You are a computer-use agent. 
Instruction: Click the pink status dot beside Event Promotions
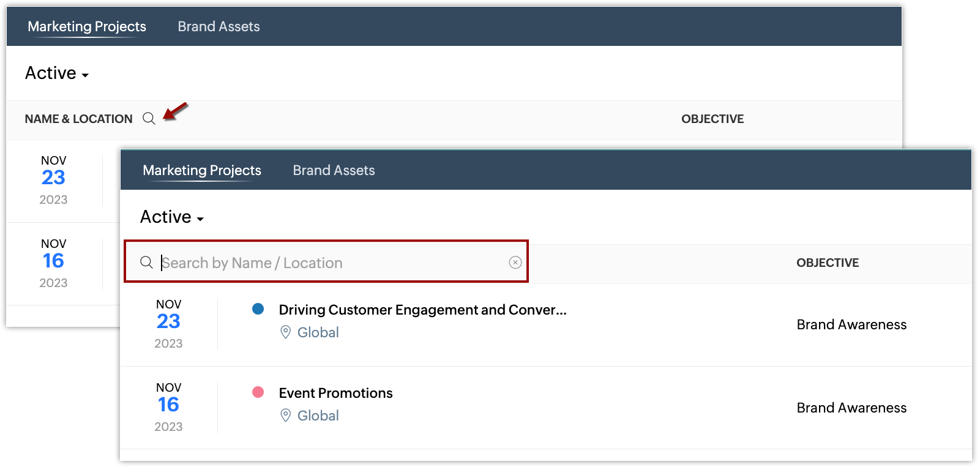[x=258, y=392]
